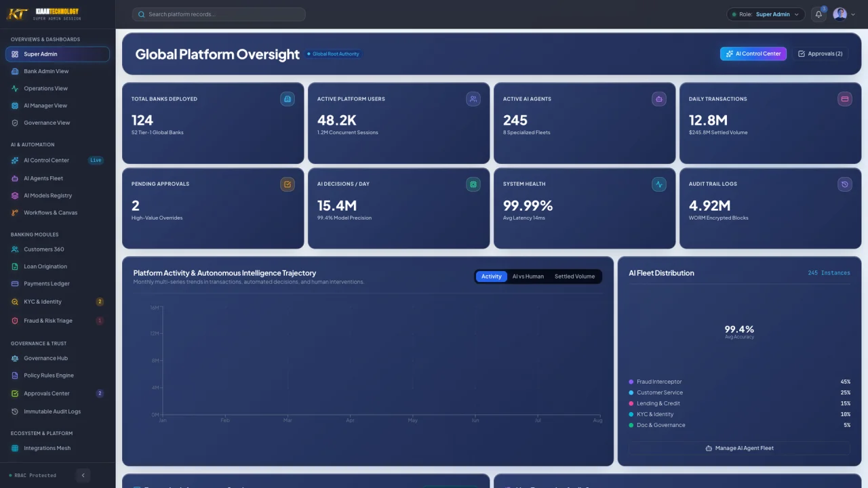868x488 pixels.
Task: Click the Active Platform Users card icon
Action: pos(473,99)
